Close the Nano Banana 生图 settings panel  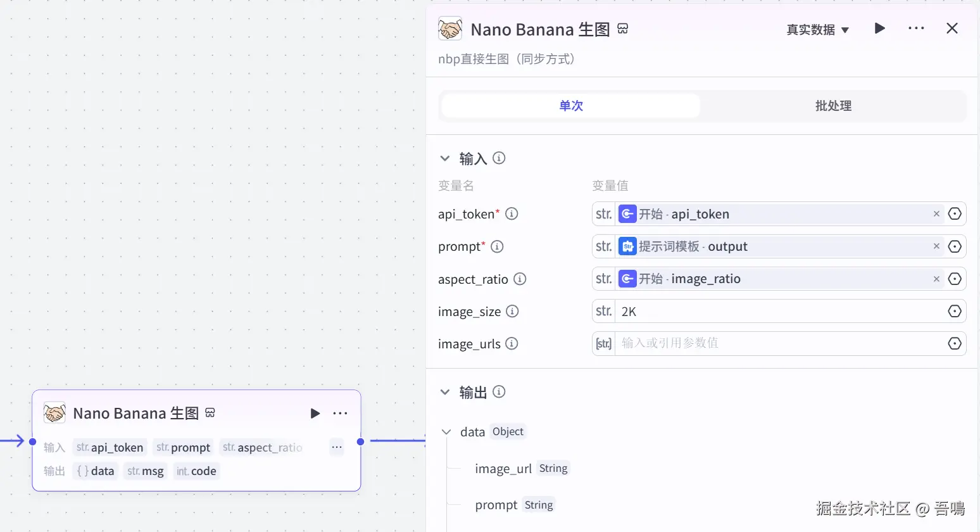coord(952,28)
